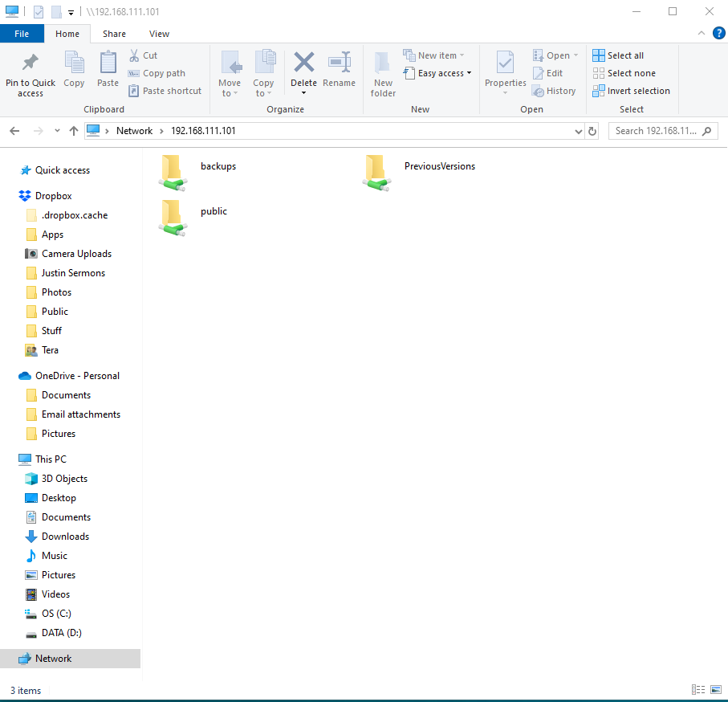Open the Easy access dropdown
The height and width of the screenshot is (702, 728).
coord(437,73)
